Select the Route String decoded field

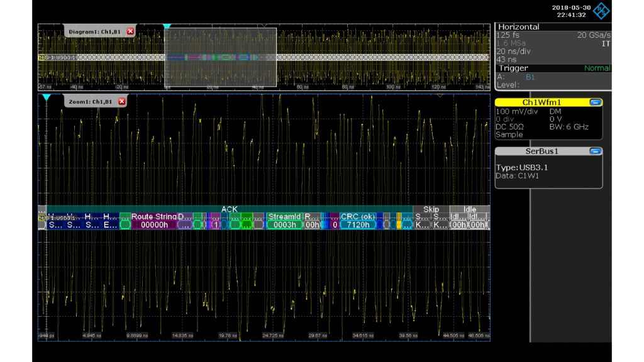click(154, 221)
